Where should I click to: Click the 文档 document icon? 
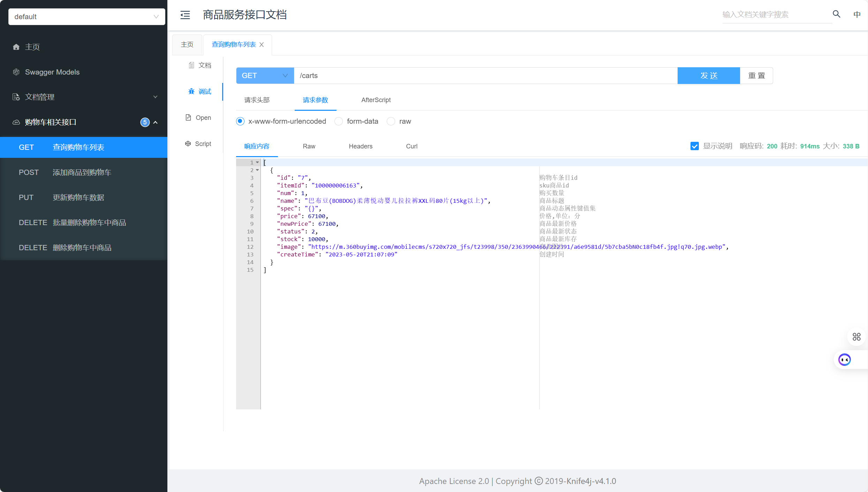click(x=191, y=65)
